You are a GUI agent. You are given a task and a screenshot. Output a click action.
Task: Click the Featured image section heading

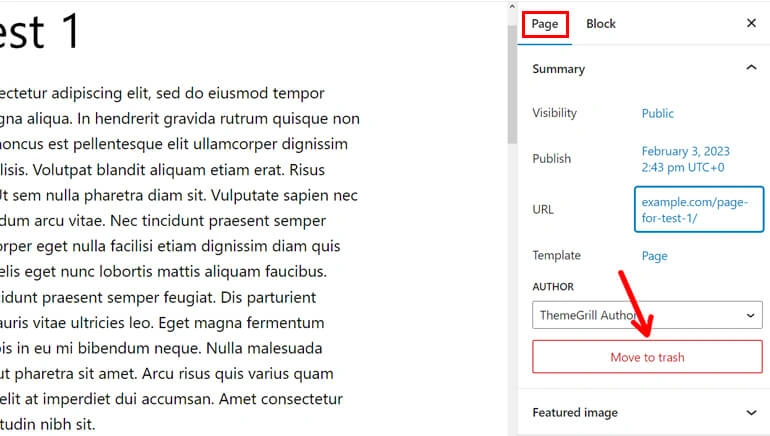coord(575,412)
